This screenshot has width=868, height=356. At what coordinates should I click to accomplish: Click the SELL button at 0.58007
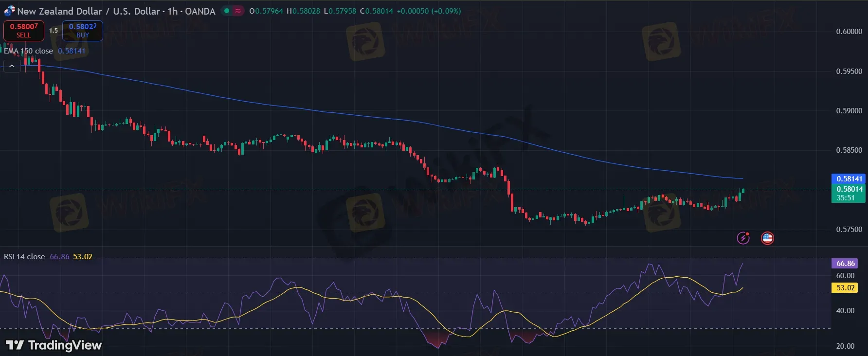[24, 31]
